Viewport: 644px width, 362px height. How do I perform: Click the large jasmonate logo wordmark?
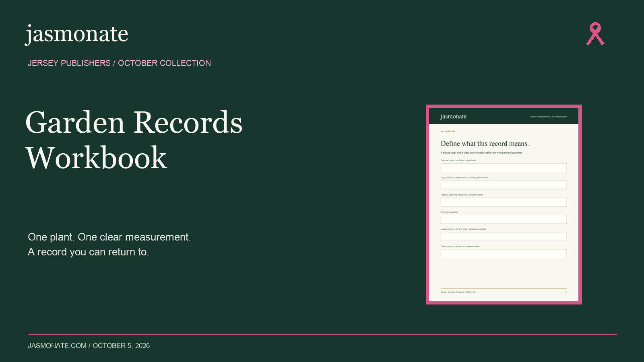click(77, 34)
